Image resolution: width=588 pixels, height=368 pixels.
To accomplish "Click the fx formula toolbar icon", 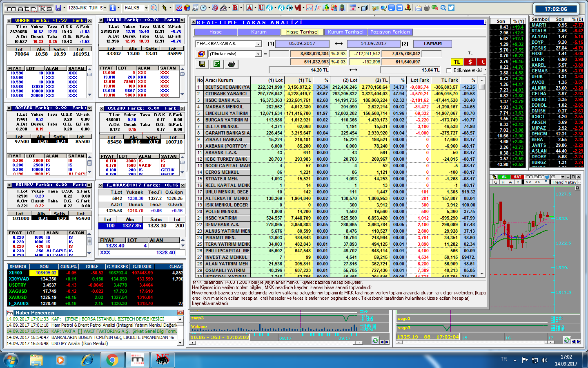I will point(317,8).
